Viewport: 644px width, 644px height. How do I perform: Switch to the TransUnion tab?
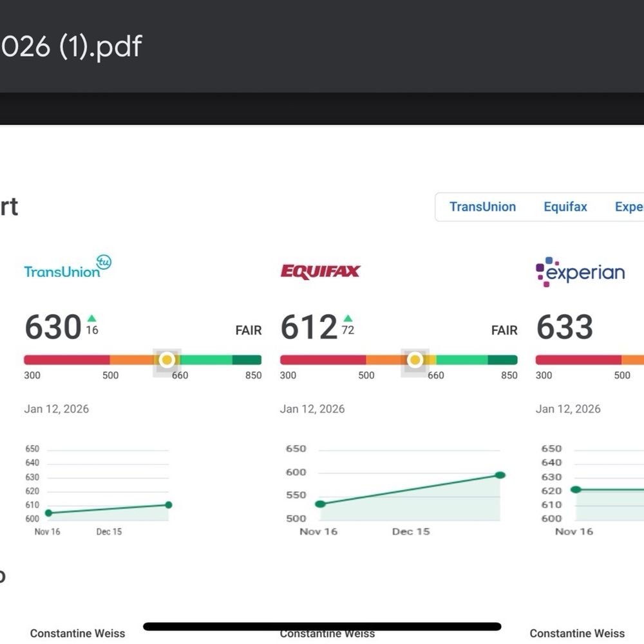pos(482,207)
